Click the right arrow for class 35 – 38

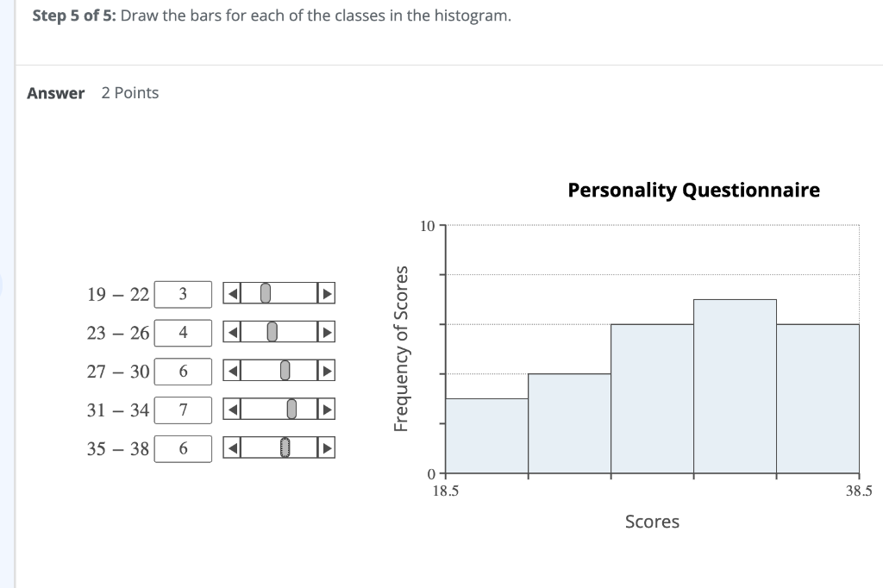pyautogui.click(x=328, y=447)
